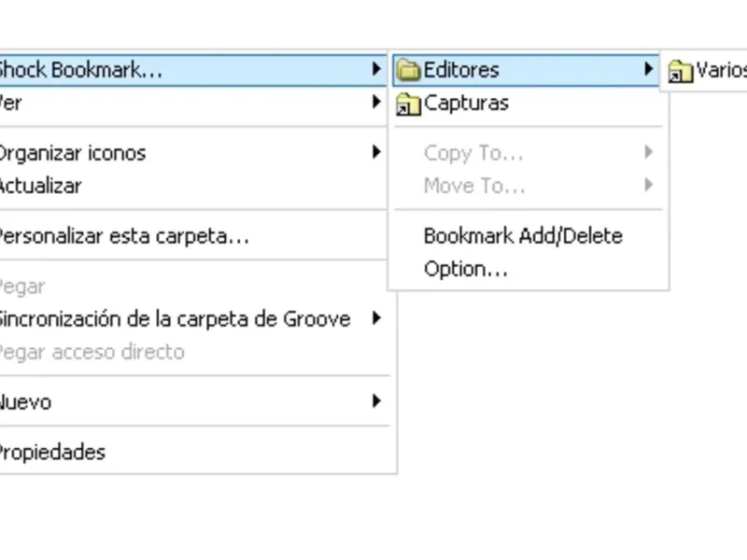Expand the Shock Bookmark submenu arrow
The height and width of the screenshot is (560, 747).
tap(375, 69)
